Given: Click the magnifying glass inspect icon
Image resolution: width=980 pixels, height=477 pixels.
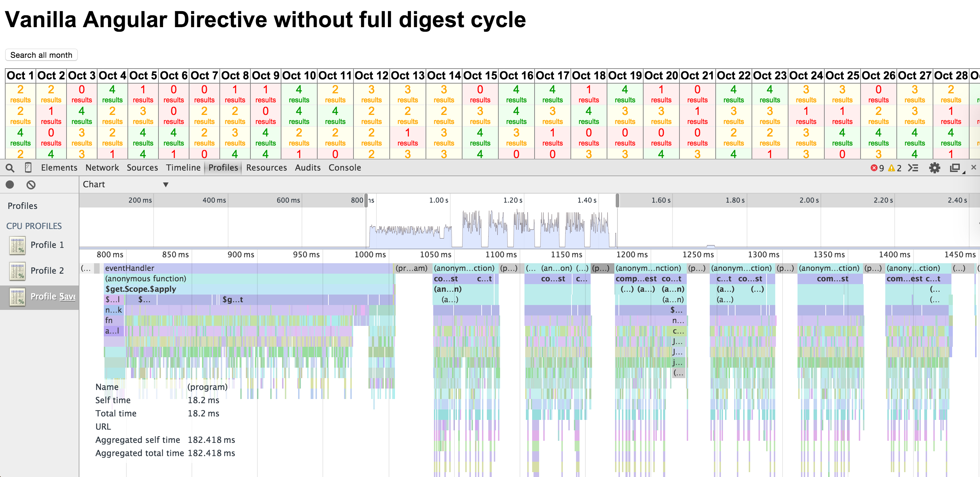Looking at the screenshot, I should coord(10,168).
